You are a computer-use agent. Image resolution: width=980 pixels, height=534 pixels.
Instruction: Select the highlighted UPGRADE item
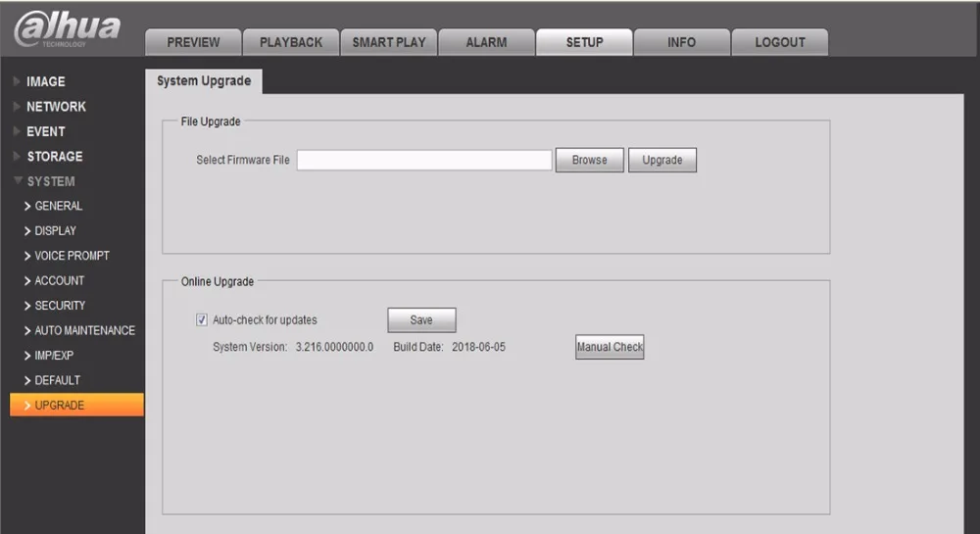pyautogui.click(x=76, y=405)
